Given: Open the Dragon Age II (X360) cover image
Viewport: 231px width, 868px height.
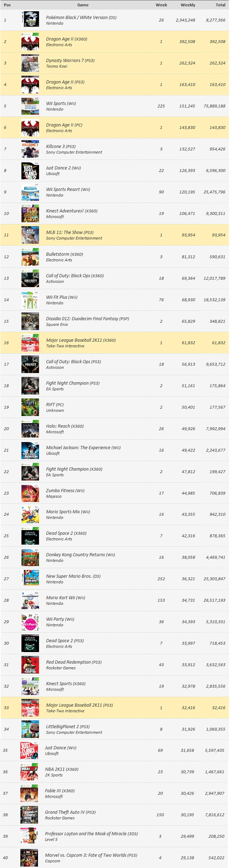Looking at the screenshot, I should coord(30,42).
